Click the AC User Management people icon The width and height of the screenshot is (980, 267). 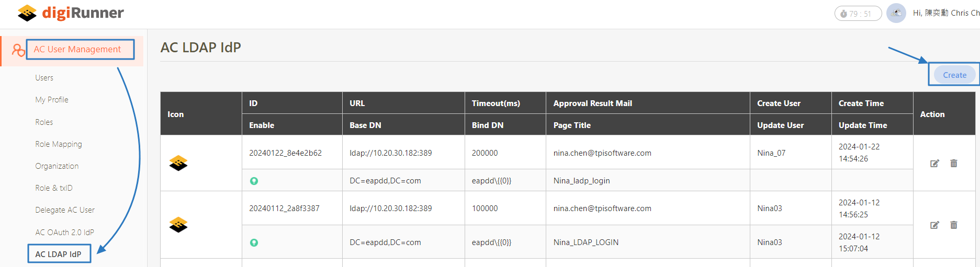pyautogui.click(x=18, y=50)
